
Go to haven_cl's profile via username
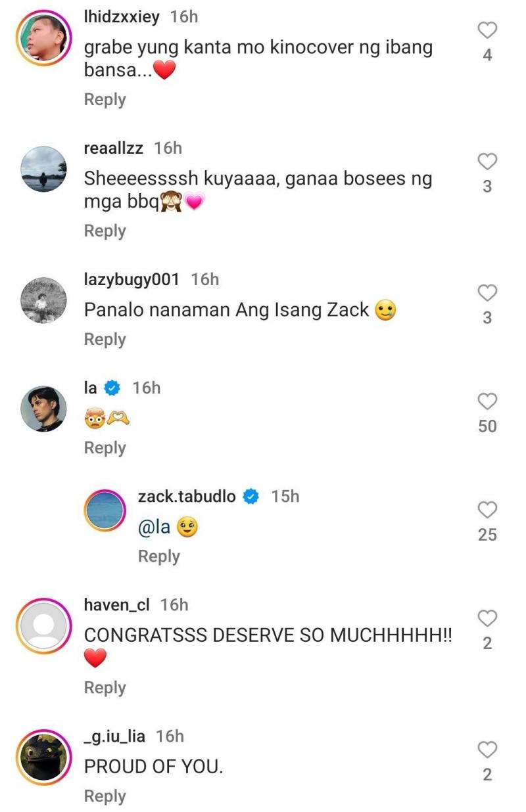(117, 605)
